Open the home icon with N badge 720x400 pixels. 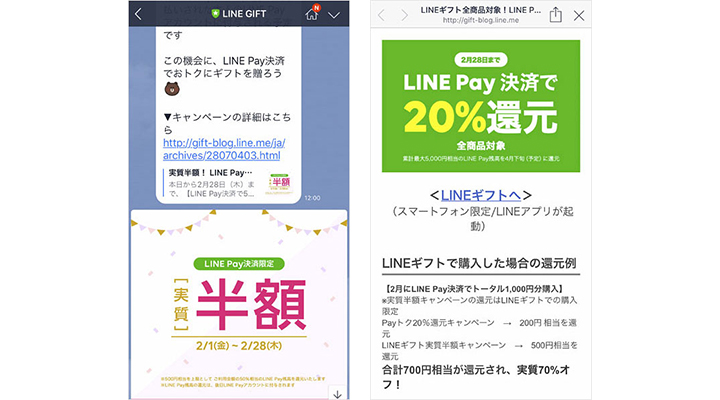312,13
